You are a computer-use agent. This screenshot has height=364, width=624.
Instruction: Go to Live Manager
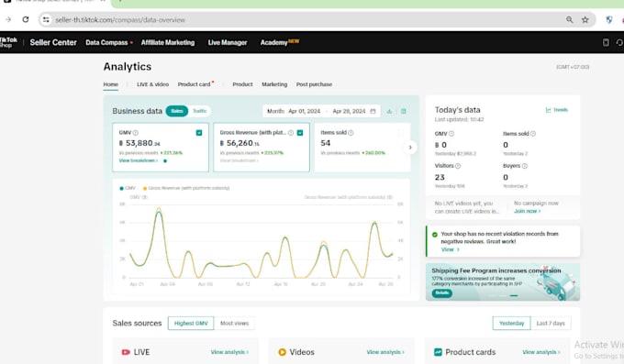click(228, 42)
